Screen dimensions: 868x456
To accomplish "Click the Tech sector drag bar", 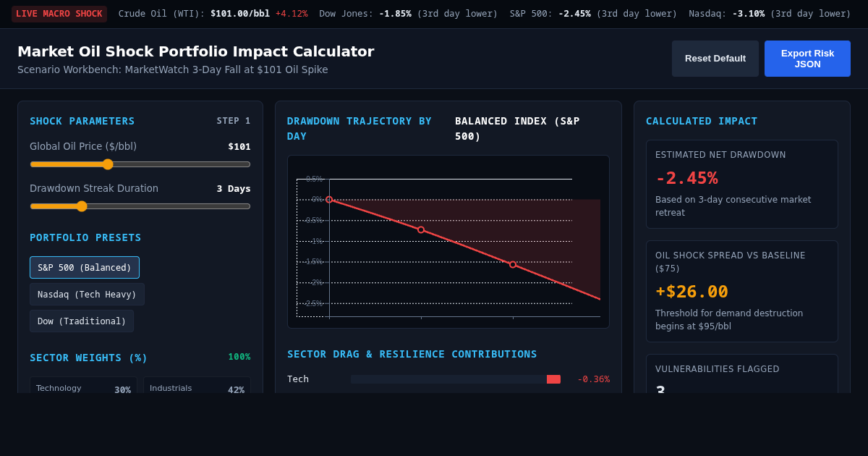I will pos(456,379).
